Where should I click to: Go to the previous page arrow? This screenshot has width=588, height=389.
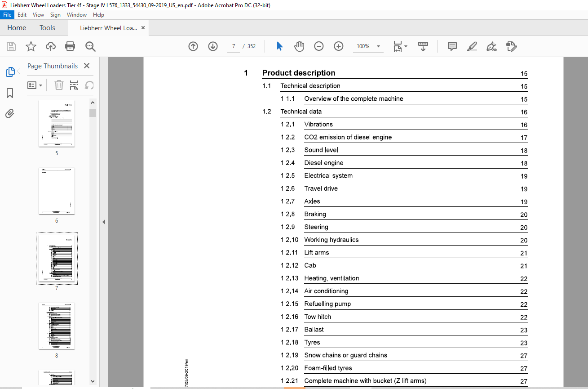click(193, 46)
